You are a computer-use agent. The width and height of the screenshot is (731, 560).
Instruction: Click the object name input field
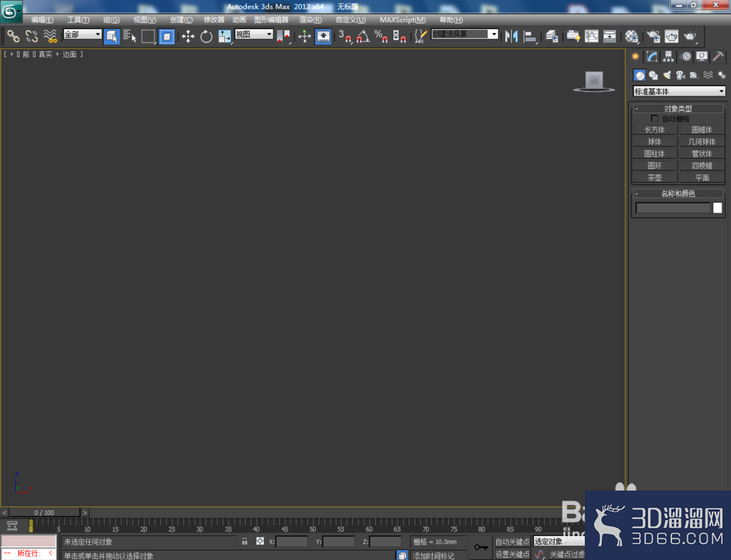pyautogui.click(x=673, y=208)
